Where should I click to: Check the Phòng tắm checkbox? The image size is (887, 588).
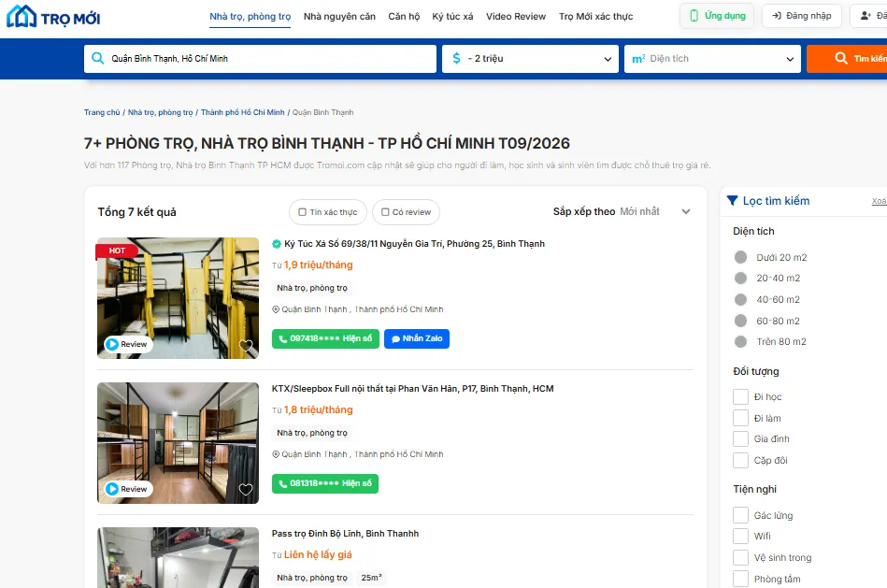[740, 579]
